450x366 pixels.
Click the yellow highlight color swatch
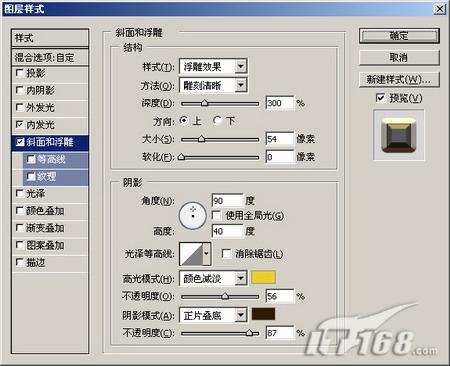pos(263,277)
